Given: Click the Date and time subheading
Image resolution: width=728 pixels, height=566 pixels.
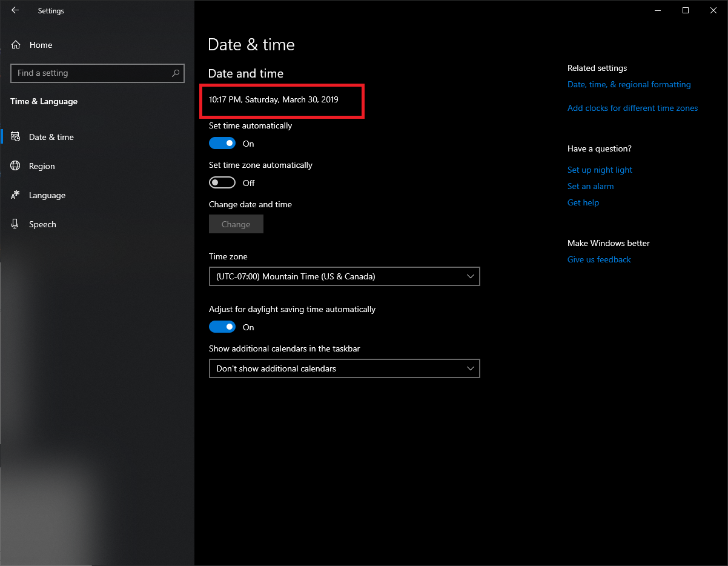Looking at the screenshot, I should (246, 73).
